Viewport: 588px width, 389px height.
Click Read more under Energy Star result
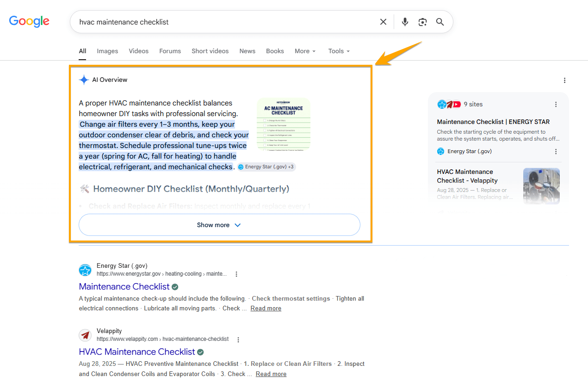point(266,309)
